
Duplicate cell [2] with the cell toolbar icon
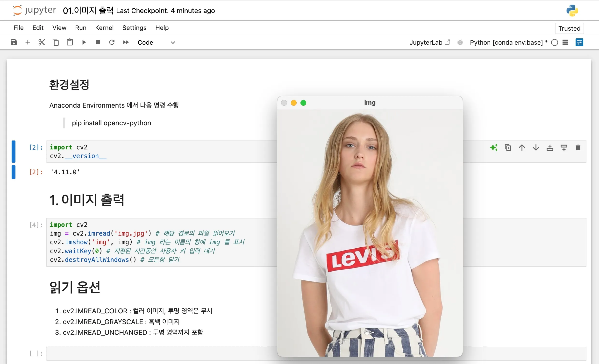tap(508, 147)
